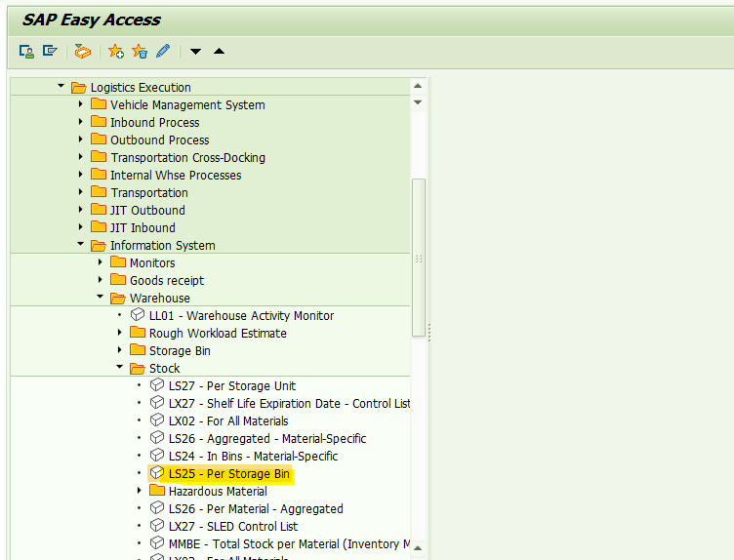Click the Hazardous Material folder icon
This screenshot has height=560, width=734.
pyautogui.click(x=157, y=491)
